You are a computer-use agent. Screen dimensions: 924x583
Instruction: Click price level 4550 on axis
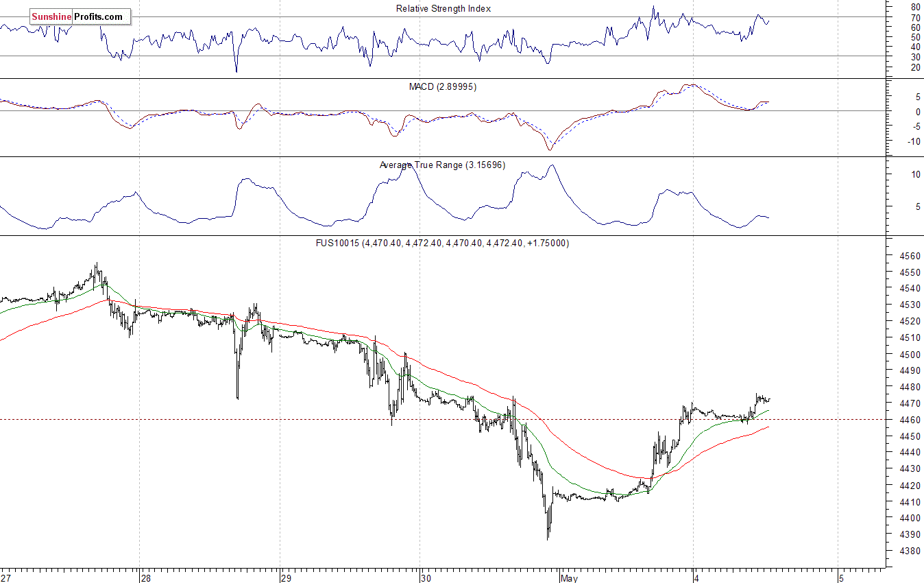click(910, 272)
